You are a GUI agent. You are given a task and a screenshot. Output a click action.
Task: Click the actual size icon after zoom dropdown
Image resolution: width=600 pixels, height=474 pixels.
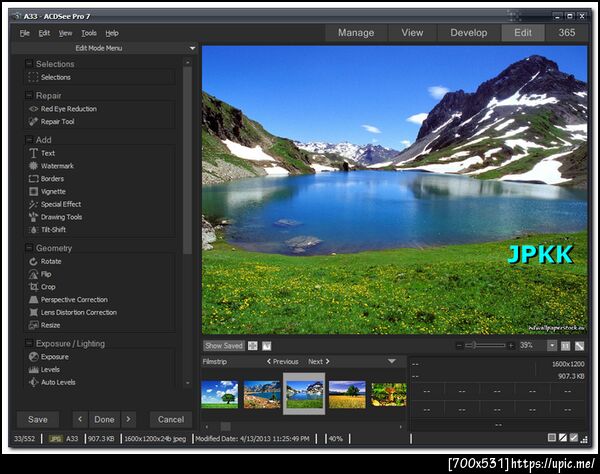point(565,346)
